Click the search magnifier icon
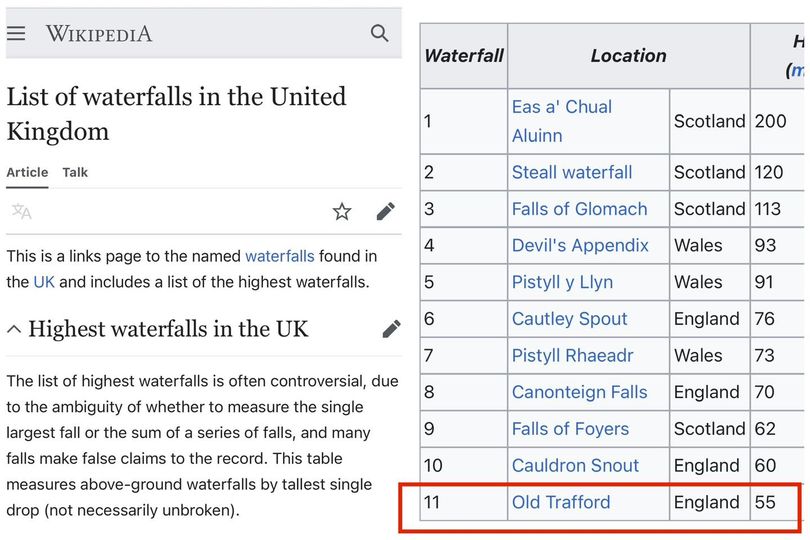810x540 pixels. 379,34
